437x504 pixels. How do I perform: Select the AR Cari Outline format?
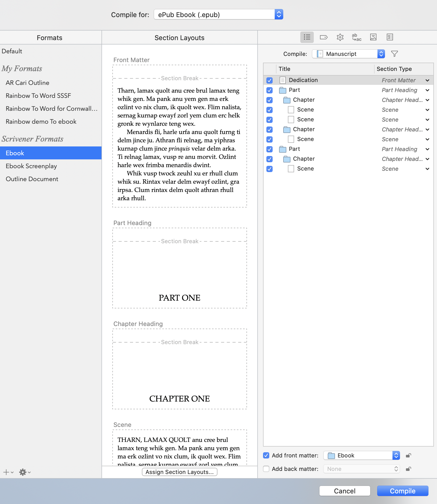27,83
